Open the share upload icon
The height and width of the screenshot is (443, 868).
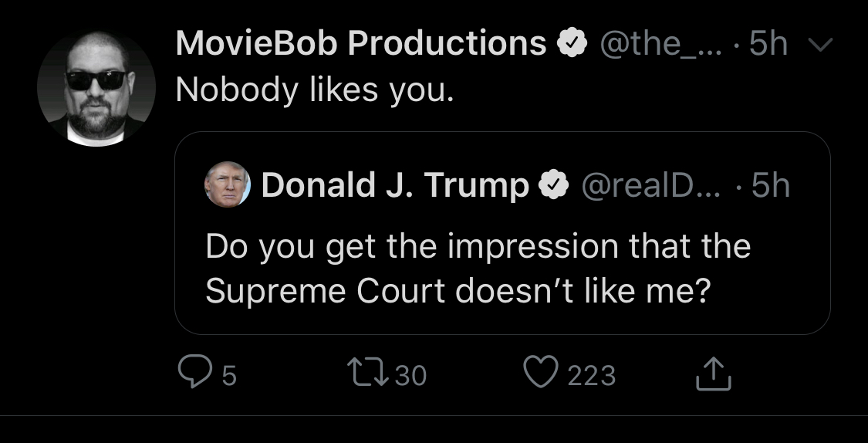click(x=714, y=374)
